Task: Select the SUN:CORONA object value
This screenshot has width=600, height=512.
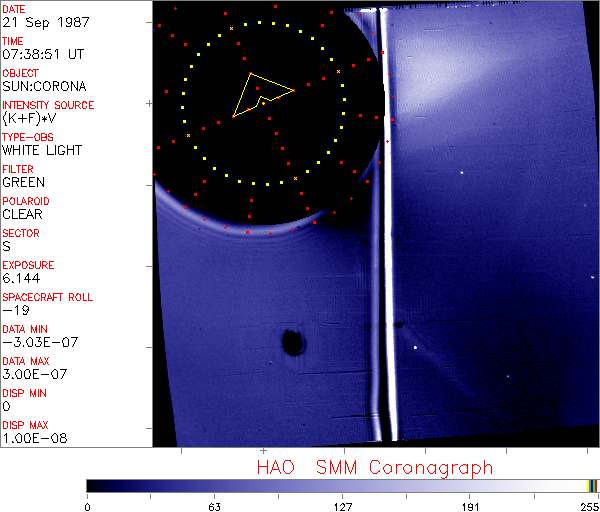Action: pos(44,86)
